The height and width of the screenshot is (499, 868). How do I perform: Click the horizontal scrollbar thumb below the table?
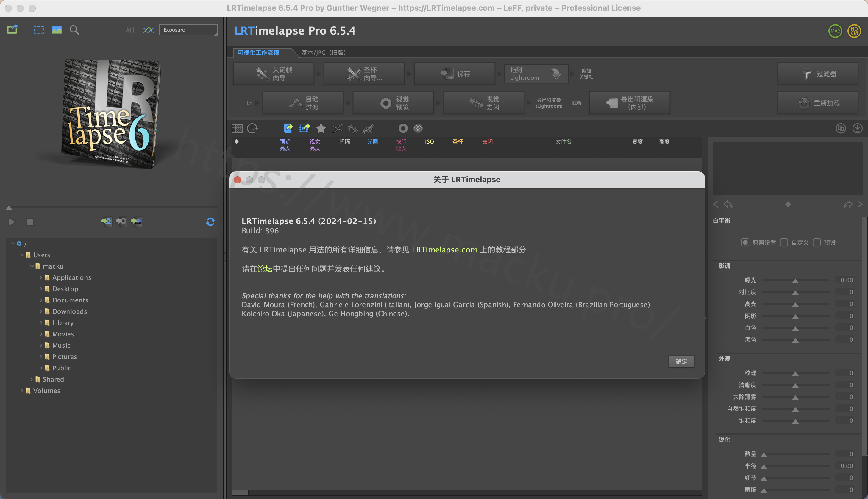click(240, 492)
